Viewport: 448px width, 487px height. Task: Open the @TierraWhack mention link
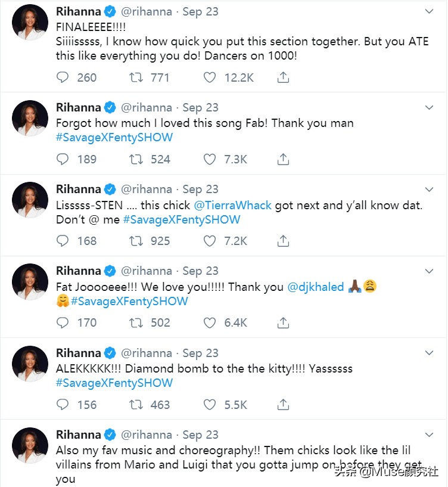233,205
